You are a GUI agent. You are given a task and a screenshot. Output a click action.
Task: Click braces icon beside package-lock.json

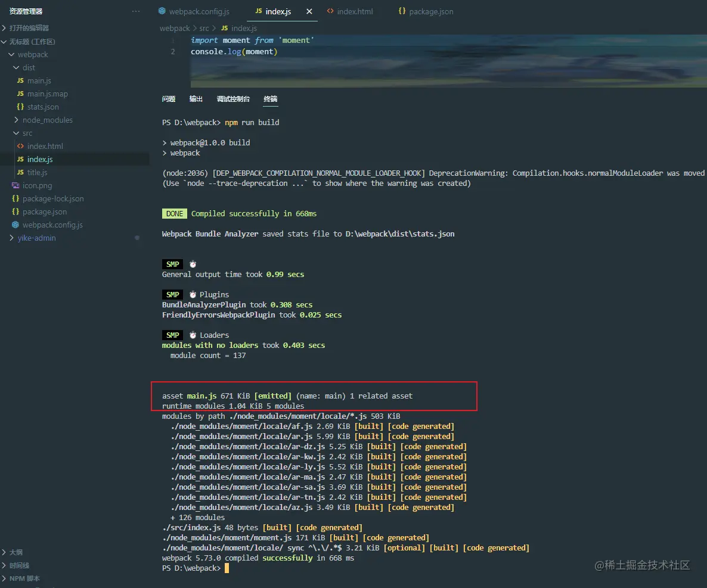click(x=15, y=198)
